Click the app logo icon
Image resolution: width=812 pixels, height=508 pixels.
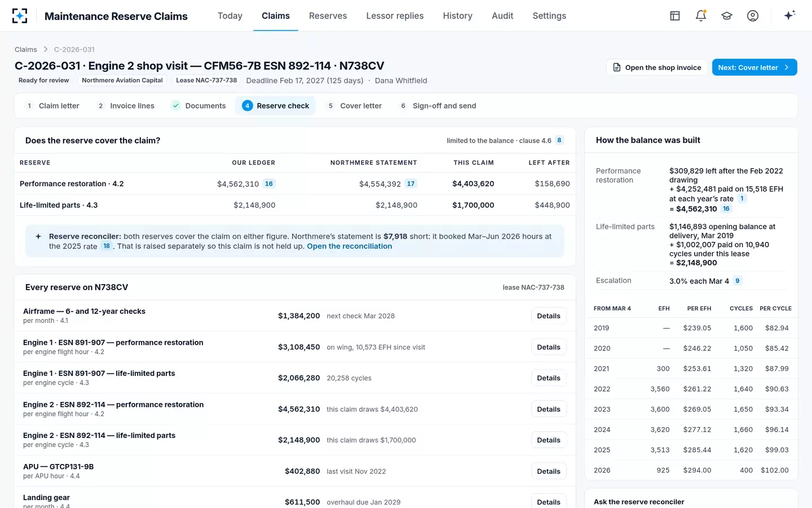[20, 16]
